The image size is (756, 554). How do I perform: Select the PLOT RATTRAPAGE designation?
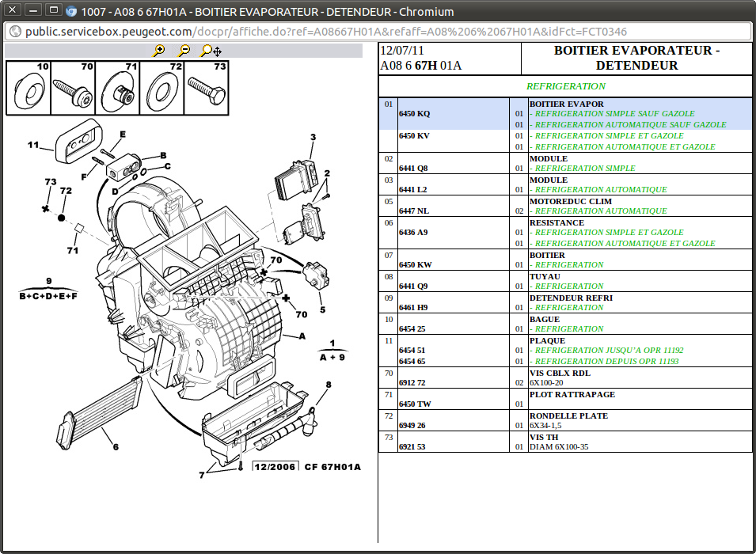(572, 394)
